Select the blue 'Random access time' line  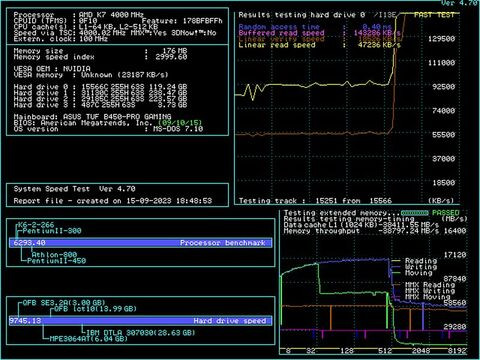315,27
